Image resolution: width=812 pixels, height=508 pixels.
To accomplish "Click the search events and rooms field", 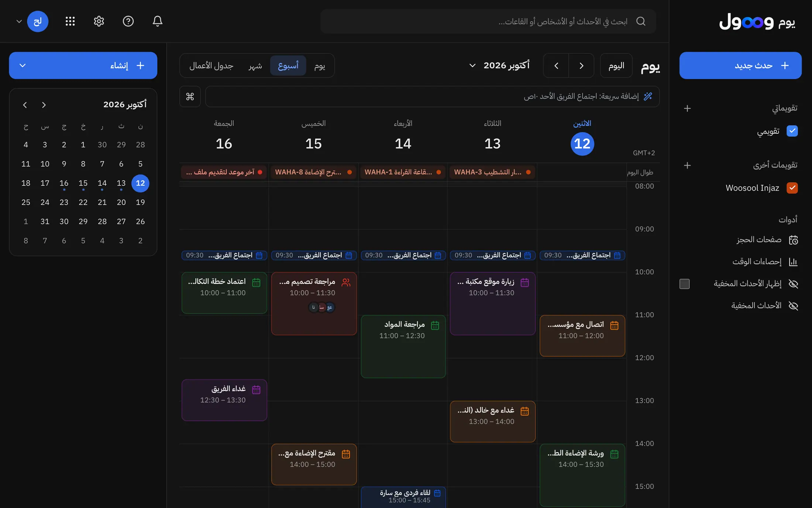I will click(x=488, y=21).
